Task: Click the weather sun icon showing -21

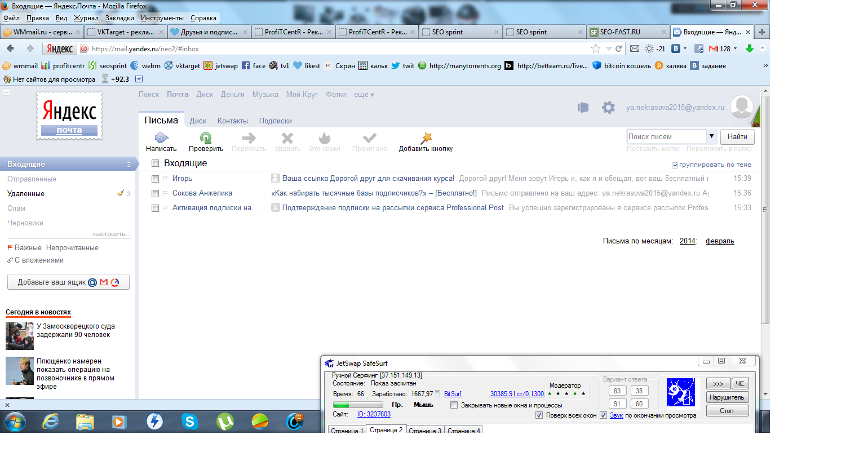Action: point(649,48)
